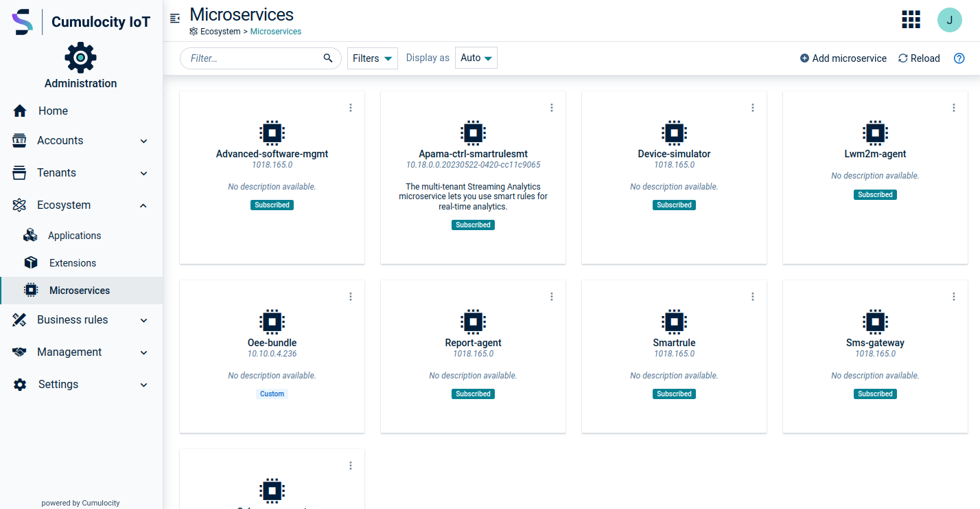Reload the microservices list

click(919, 58)
